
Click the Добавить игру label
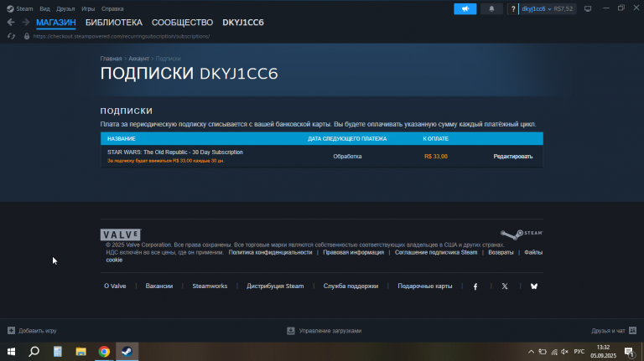tap(38, 331)
